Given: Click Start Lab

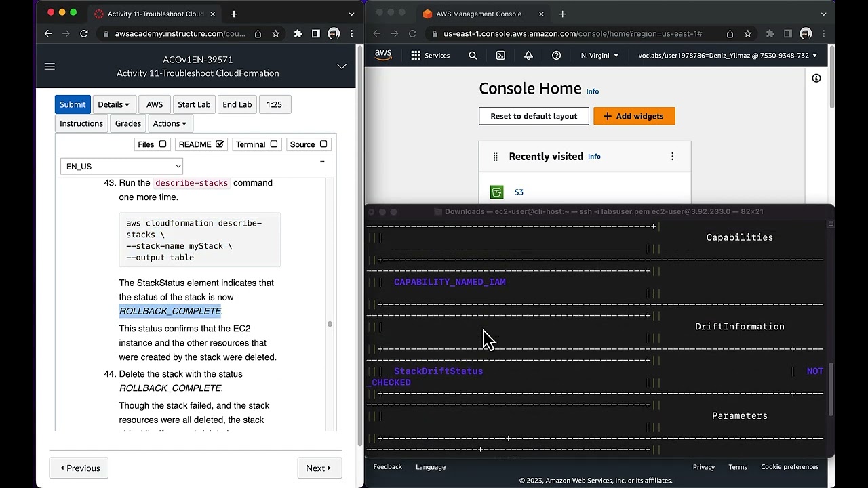Looking at the screenshot, I should pyautogui.click(x=194, y=104).
